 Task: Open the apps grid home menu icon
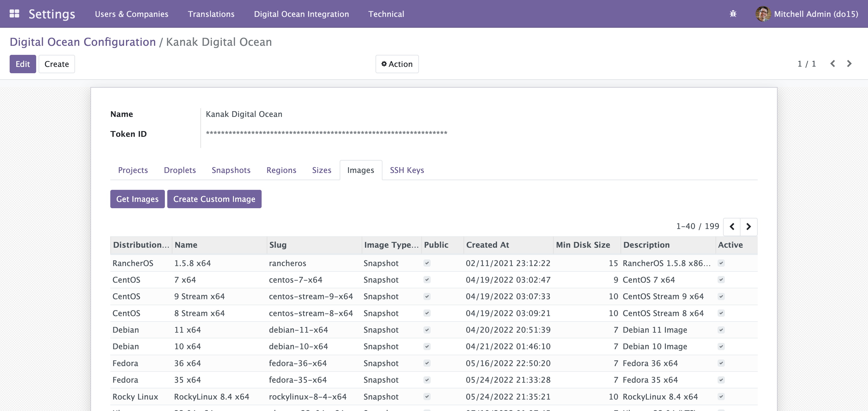click(x=14, y=14)
